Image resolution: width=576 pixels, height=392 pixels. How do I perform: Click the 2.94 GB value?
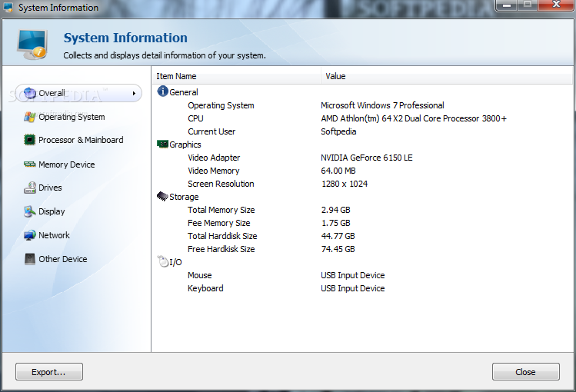coord(336,210)
